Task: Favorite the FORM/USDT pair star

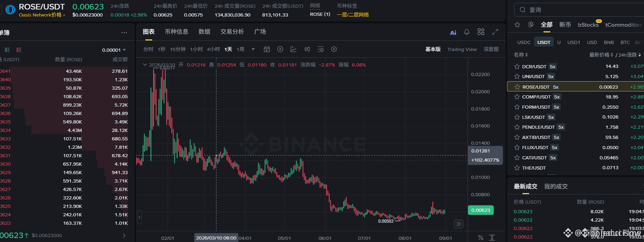Action: [x=517, y=107]
